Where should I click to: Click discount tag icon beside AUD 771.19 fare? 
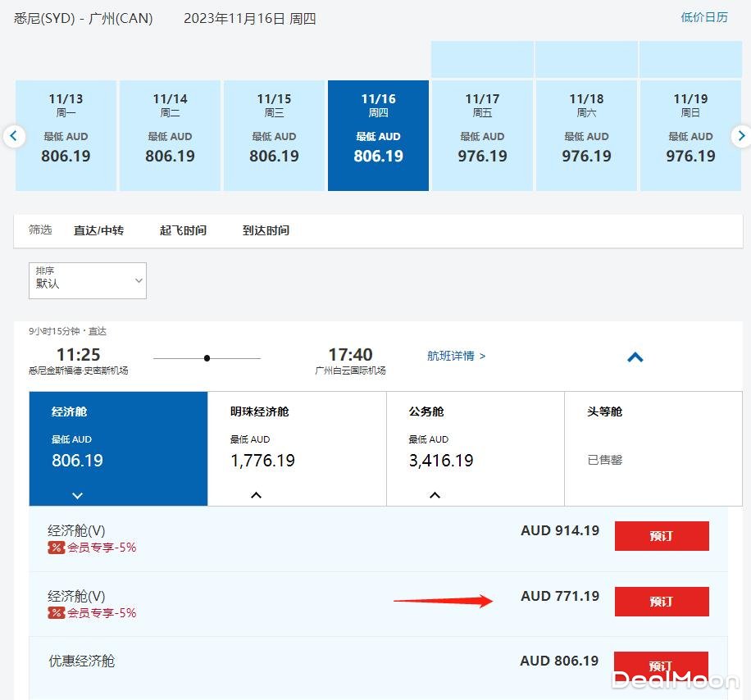click(56, 613)
